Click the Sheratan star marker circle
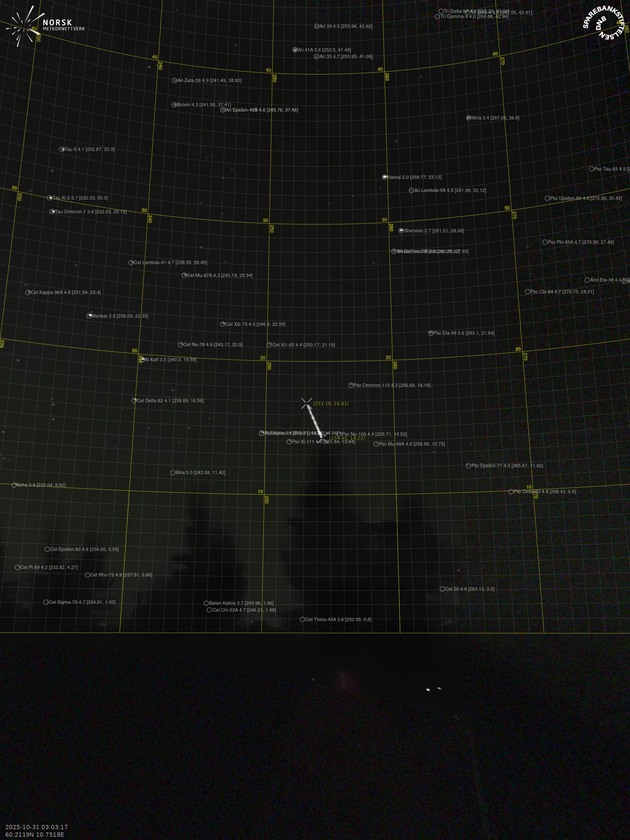Image resolution: width=630 pixels, height=840 pixels. click(x=401, y=230)
